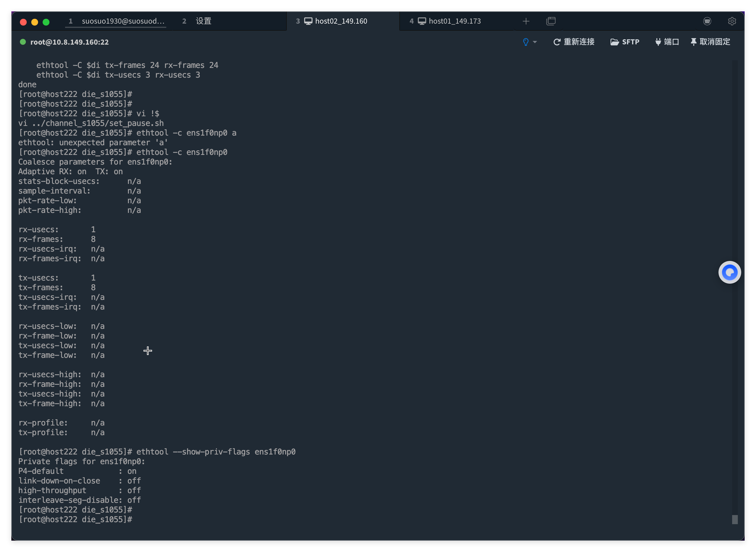Click 重新连接 to reconnect session
This screenshot has width=756, height=552.
click(x=574, y=42)
